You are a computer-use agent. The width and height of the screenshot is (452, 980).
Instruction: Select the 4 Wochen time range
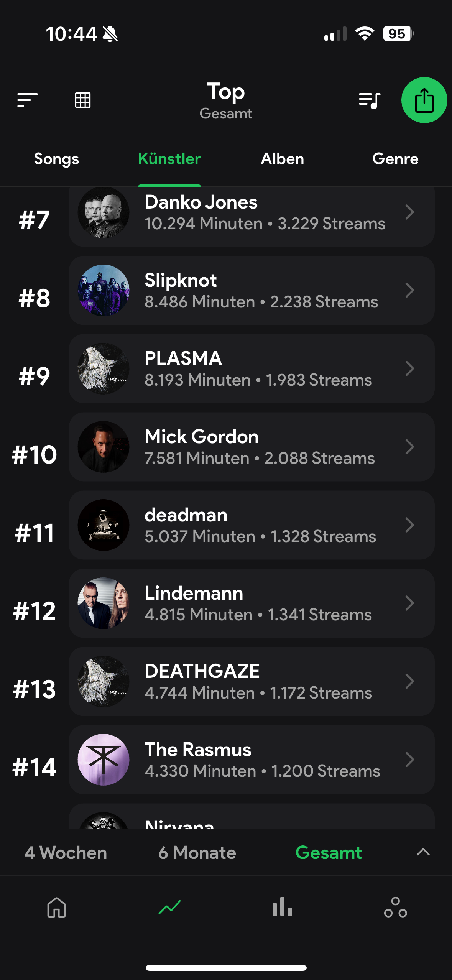[66, 853]
